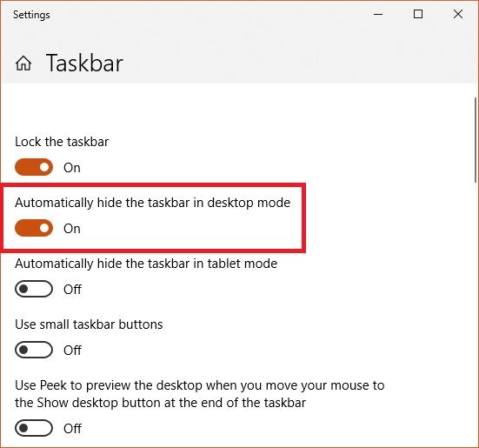Disable auto-hide taskbar in desktop mode switch
479x448 pixels.
pyautogui.click(x=34, y=228)
